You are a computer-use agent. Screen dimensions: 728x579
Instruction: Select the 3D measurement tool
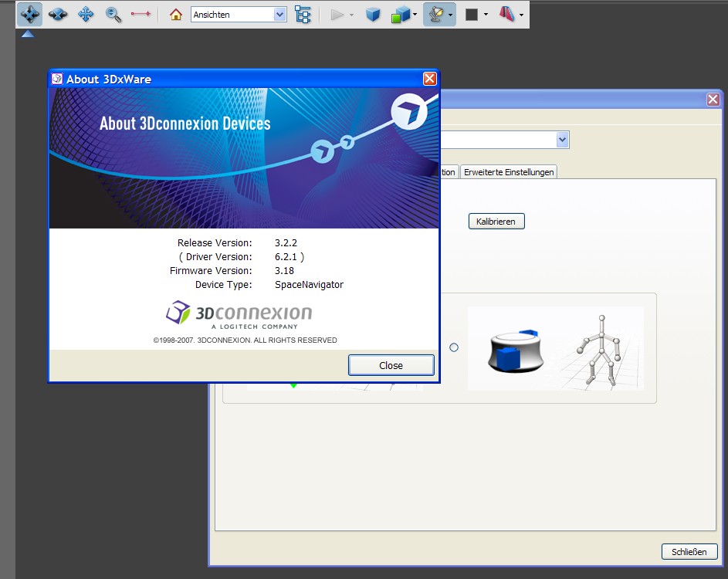tap(141, 14)
